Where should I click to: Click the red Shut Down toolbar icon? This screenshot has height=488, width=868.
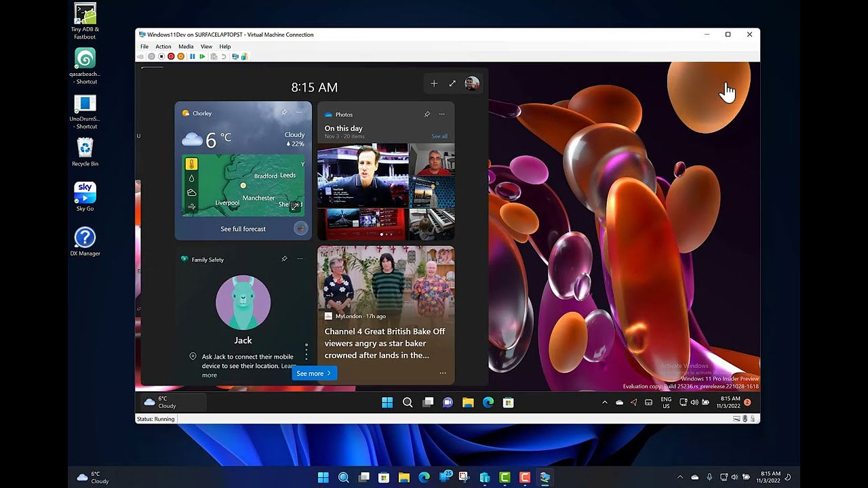[171, 56]
